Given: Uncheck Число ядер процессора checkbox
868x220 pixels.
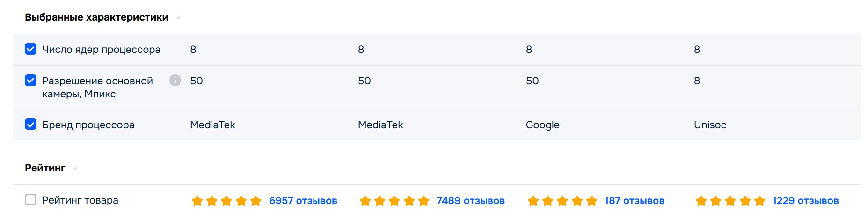Looking at the screenshot, I should pos(30,49).
